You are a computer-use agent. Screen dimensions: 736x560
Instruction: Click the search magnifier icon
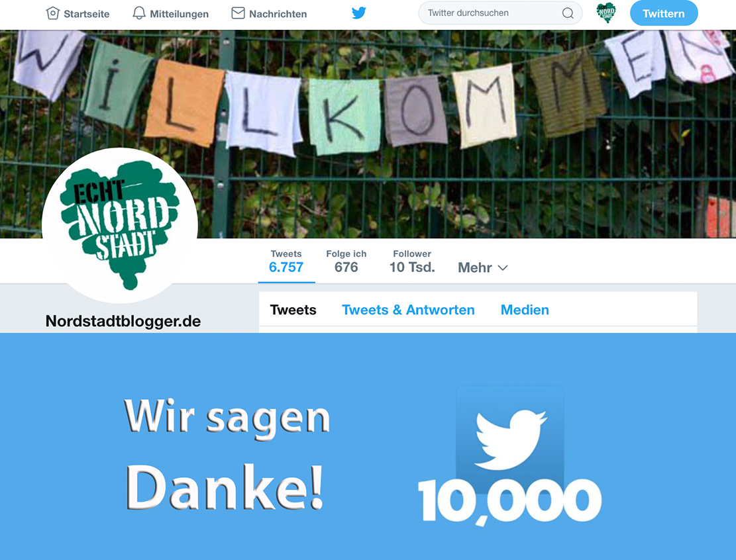tap(568, 13)
